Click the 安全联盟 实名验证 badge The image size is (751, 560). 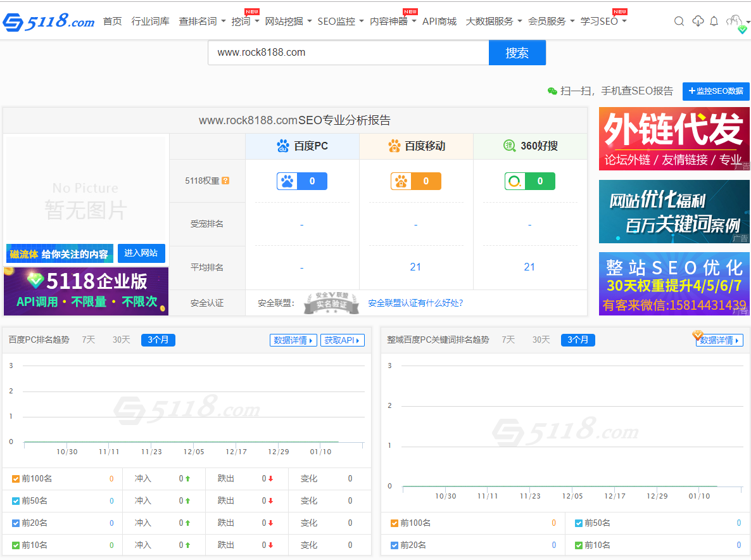point(331,303)
